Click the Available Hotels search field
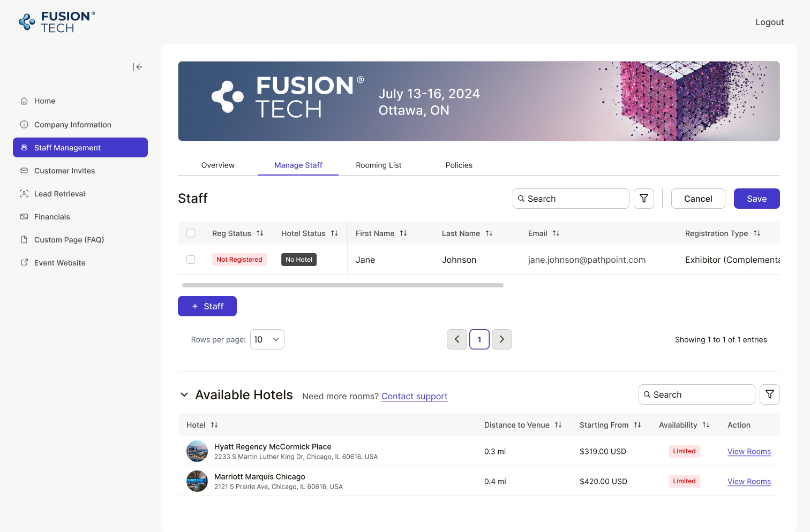Viewport: 810px width, 532px height. point(697,394)
